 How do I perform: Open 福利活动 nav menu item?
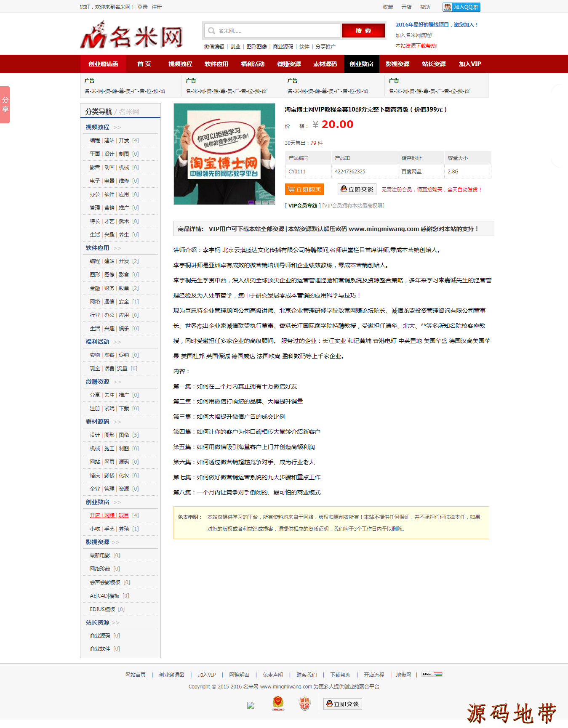point(253,64)
